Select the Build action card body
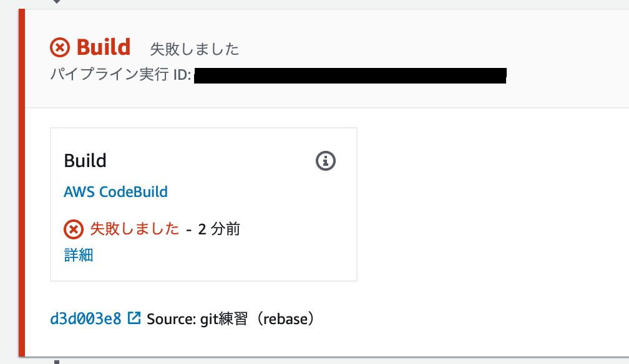The image size is (629, 364). (203, 204)
